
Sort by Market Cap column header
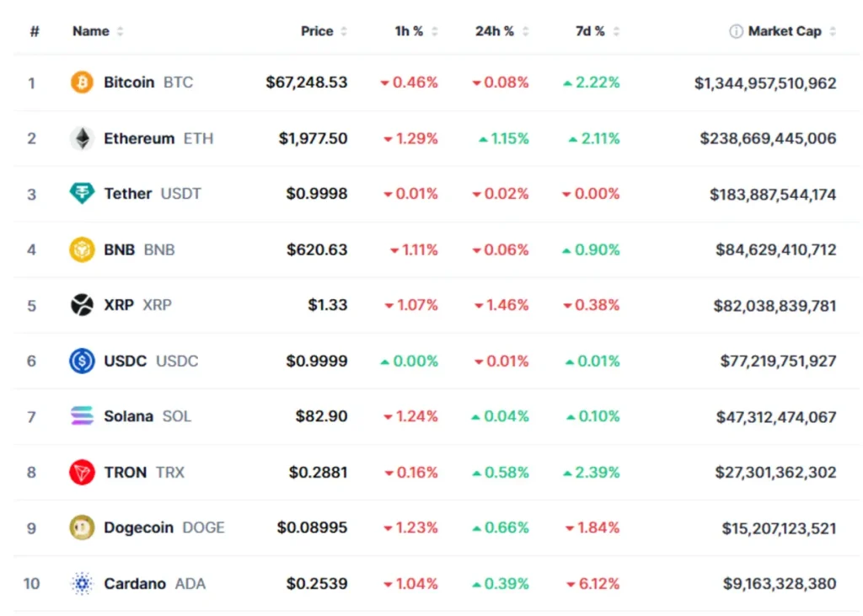pyautogui.click(x=785, y=31)
